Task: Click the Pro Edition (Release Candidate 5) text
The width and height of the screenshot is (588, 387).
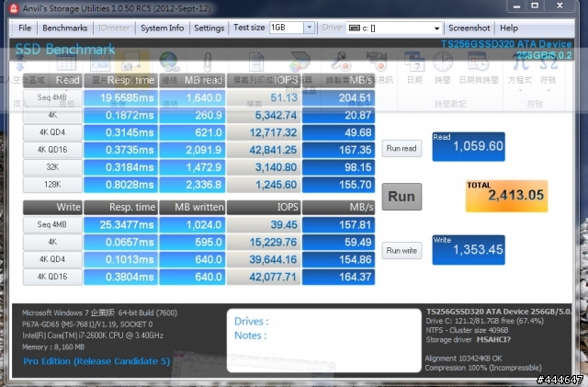Action: pos(96,361)
